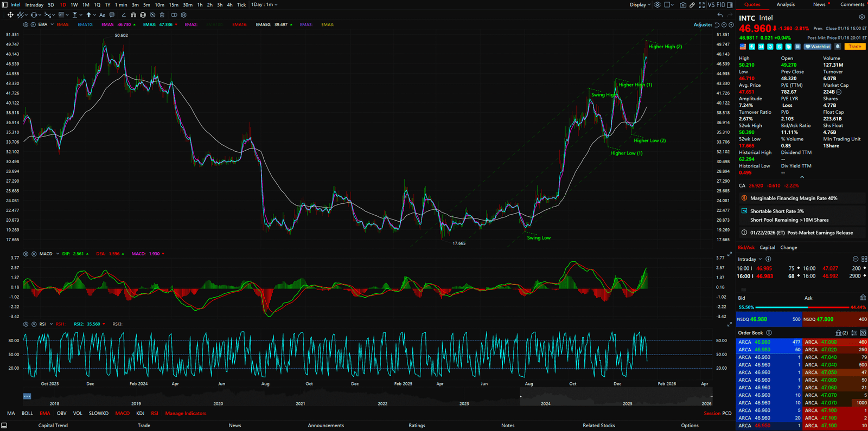The width and height of the screenshot is (868, 431).
Task: Expand the 1Day : 1m interval dropdown
Action: (x=264, y=5)
